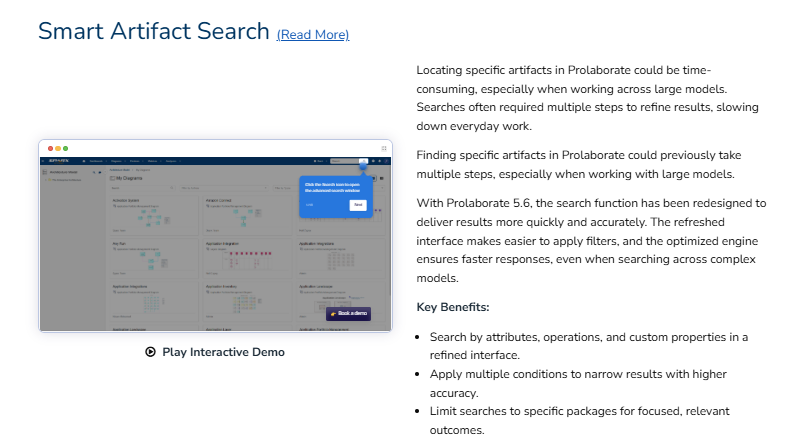Screen dimensions: 790x445
Task: Open the Read More link
Action: pyautogui.click(x=313, y=34)
